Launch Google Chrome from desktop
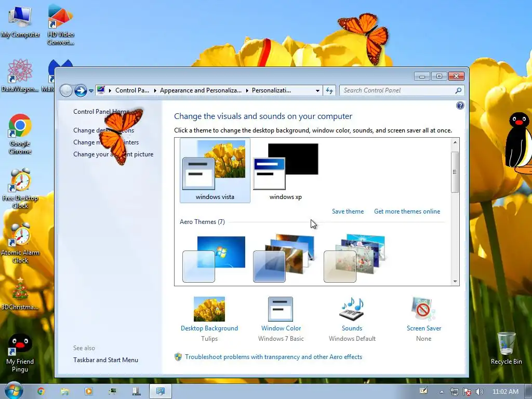This screenshot has width=532, height=399. (x=20, y=134)
